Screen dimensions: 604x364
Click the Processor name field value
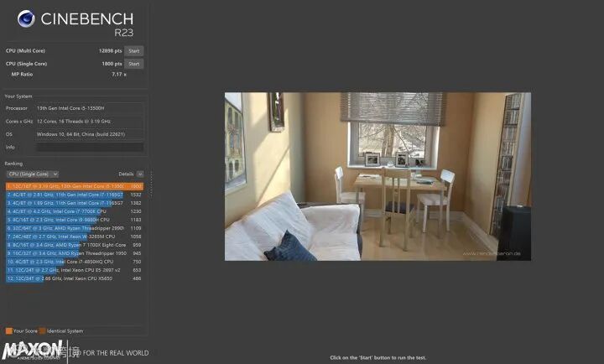[x=90, y=108]
